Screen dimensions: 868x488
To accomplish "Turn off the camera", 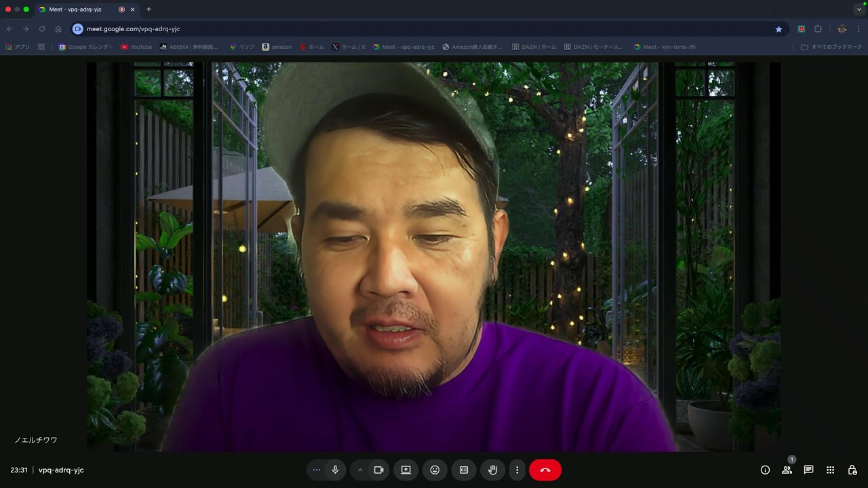I will (x=379, y=470).
